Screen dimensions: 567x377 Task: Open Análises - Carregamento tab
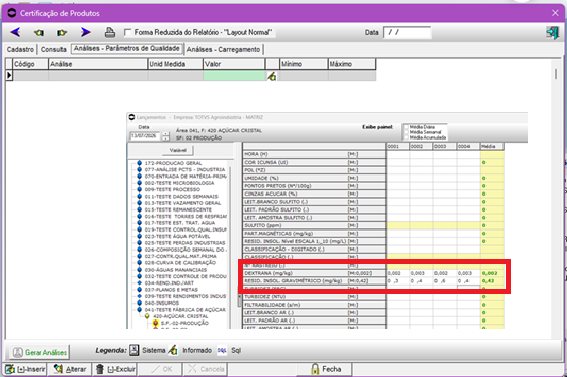223,50
